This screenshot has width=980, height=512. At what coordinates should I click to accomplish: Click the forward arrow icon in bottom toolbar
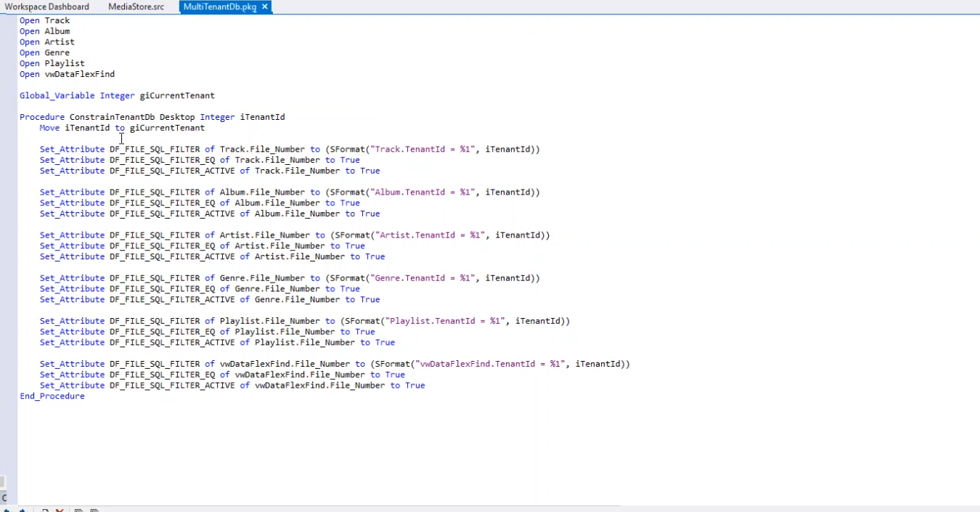23,510
